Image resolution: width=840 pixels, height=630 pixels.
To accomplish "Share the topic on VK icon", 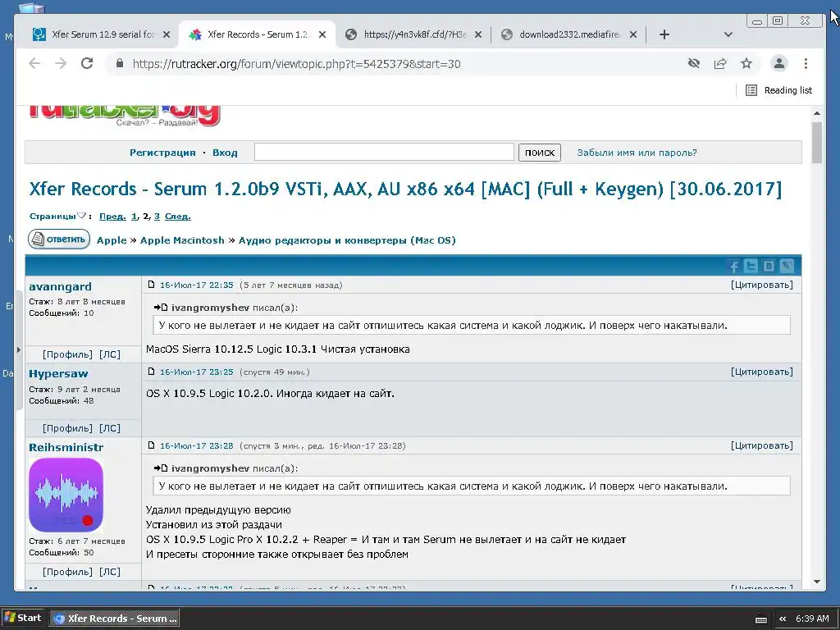I will pos(769,266).
